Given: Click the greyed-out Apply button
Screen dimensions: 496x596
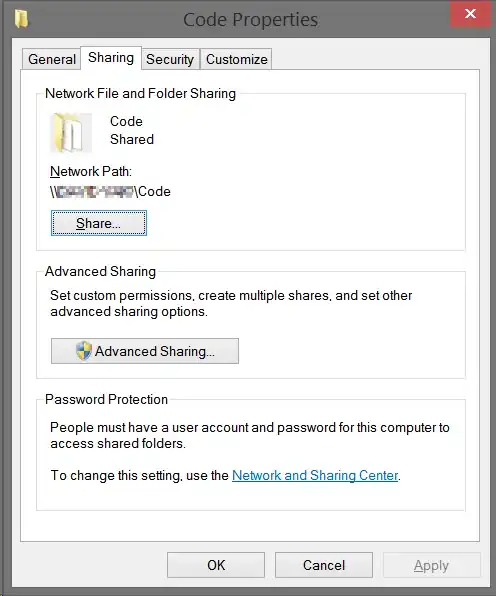Looking at the screenshot, I should pyautogui.click(x=431, y=565).
